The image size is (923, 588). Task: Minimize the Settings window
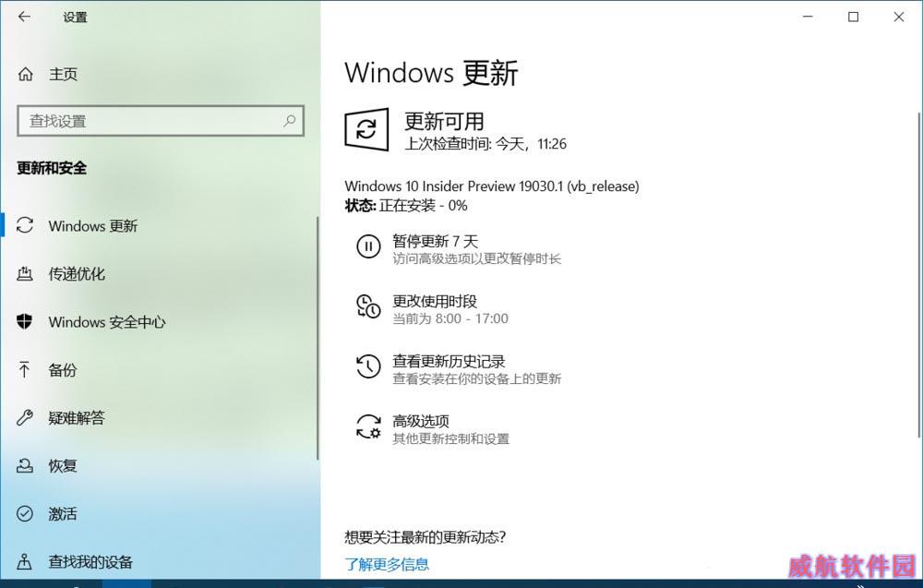pyautogui.click(x=808, y=17)
